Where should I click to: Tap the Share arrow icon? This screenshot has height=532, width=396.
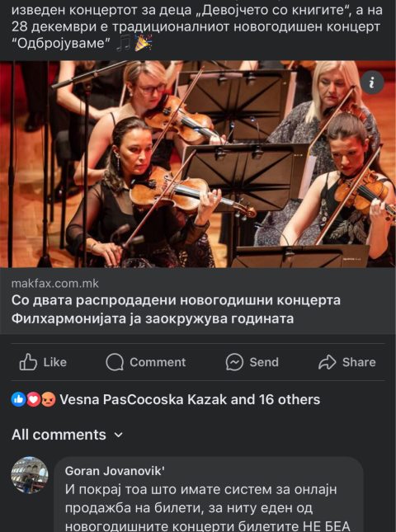click(x=328, y=362)
